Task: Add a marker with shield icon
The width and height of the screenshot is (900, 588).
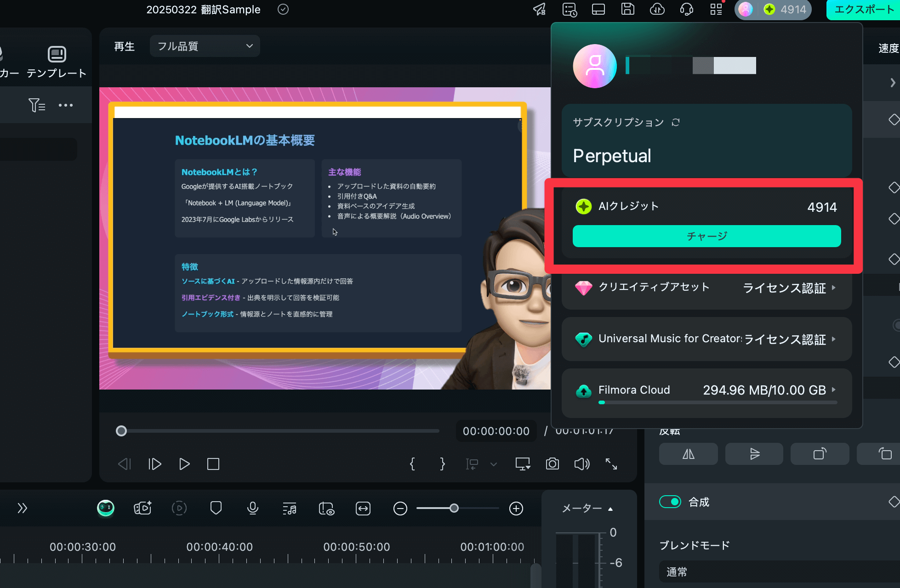Action: (x=216, y=508)
